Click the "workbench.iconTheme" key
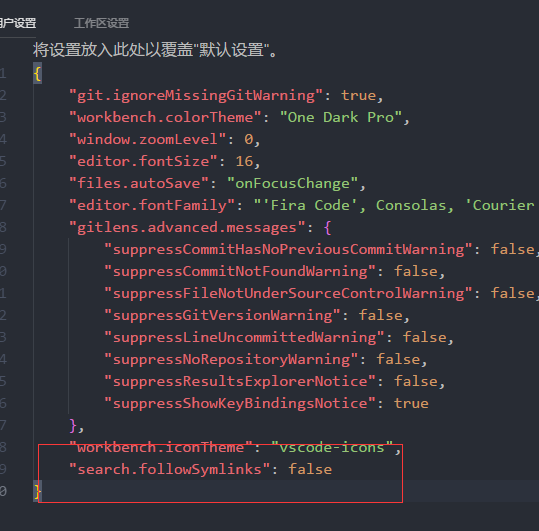This screenshot has width=539, height=531. [x=161, y=447]
